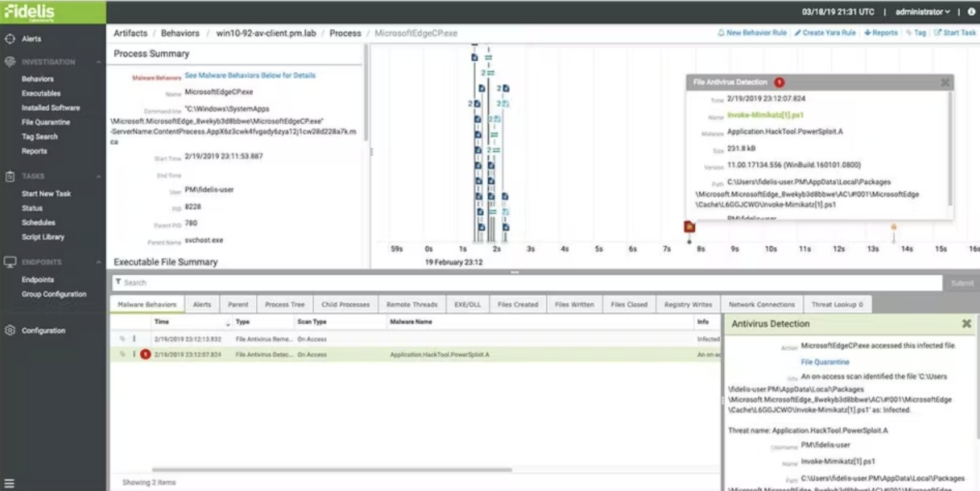
Task: Open the Network Connections tab
Action: tap(762, 305)
